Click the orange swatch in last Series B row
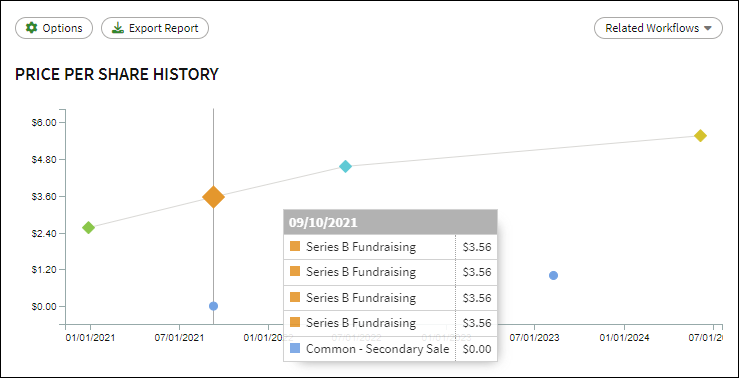The height and width of the screenshot is (378, 739). (x=295, y=323)
